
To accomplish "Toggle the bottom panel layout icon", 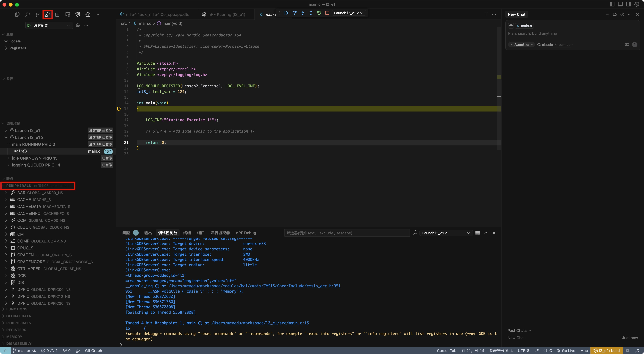I will pos(621,4).
